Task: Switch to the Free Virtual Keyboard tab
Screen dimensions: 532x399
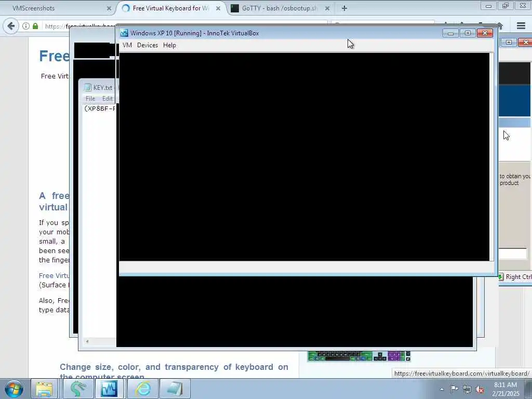Action: pyautogui.click(x=170, y=8)
